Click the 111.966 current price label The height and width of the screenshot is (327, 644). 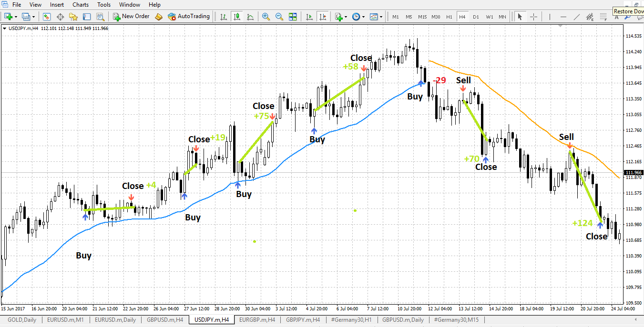click(634, 173)
